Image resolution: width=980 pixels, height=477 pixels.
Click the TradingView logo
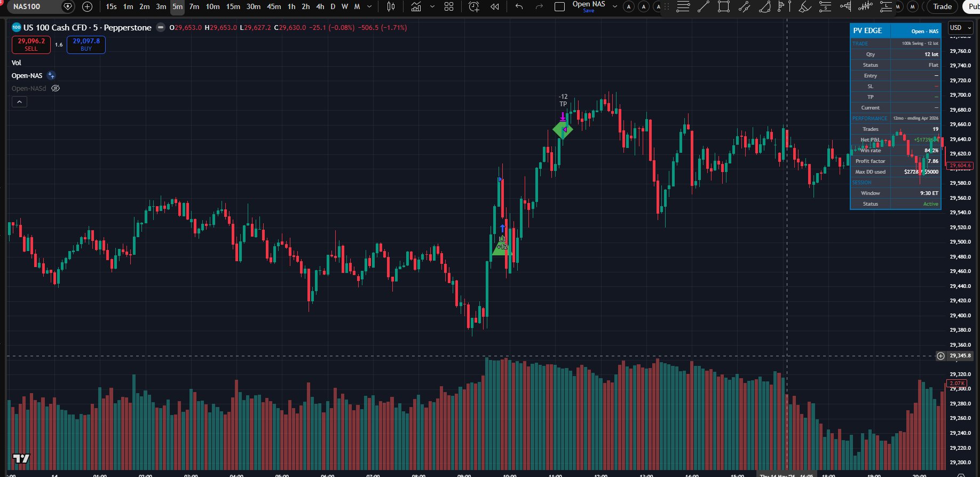point(21,458)
